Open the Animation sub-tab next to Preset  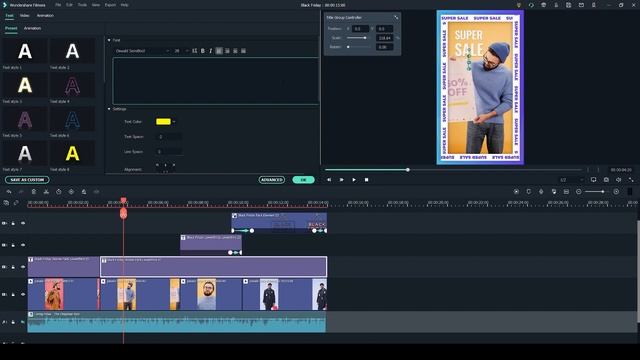click(32, 28)
